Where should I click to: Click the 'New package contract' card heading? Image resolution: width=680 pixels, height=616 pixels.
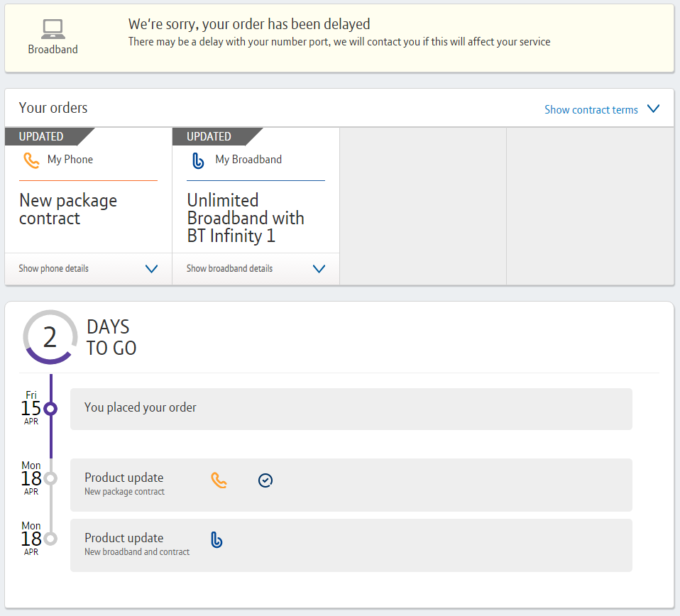point(68,209)
